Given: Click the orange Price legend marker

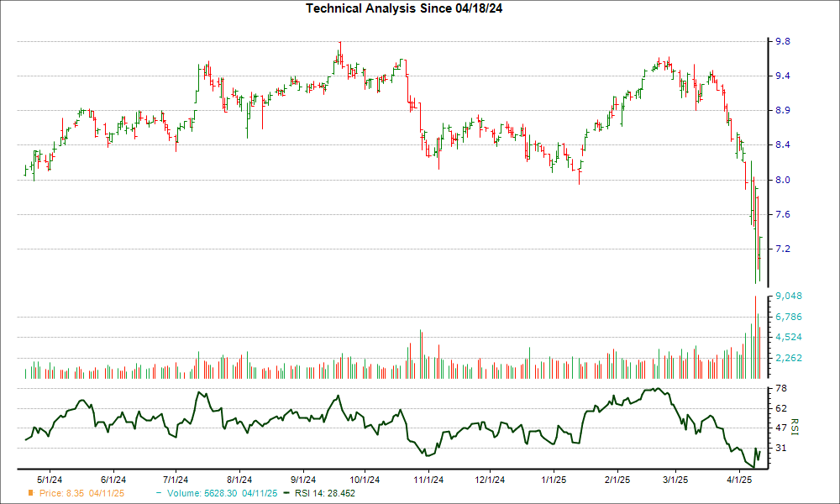Looking at the screenshot, I should coord(32,494).
